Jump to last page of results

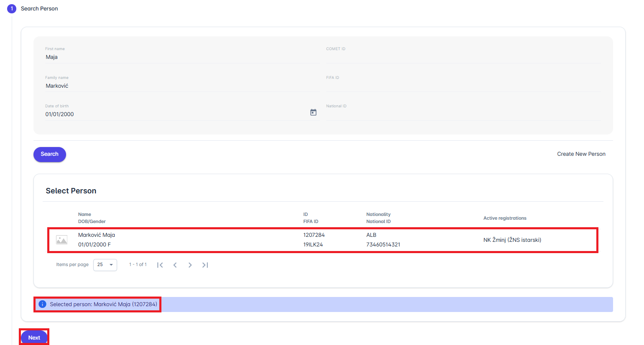(205, 265)
